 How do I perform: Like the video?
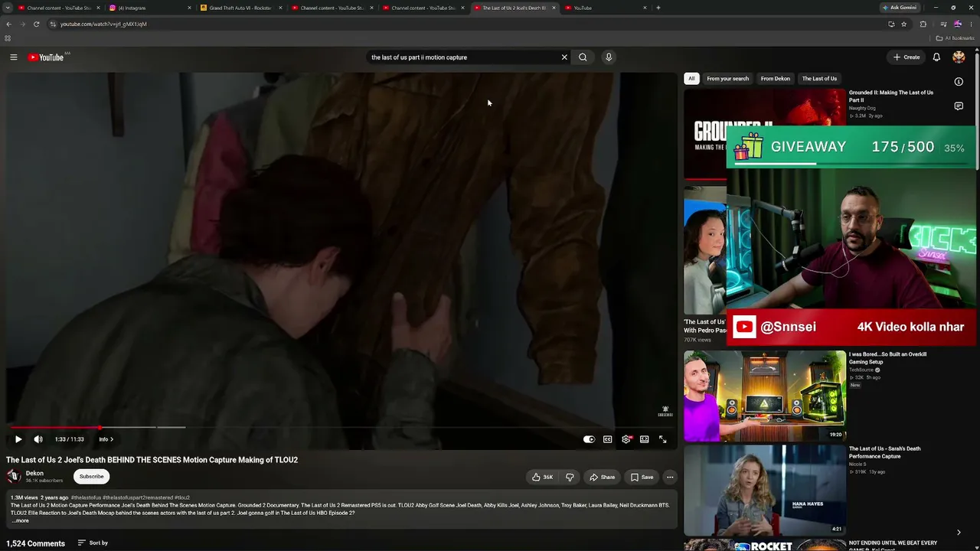[542, 477]
